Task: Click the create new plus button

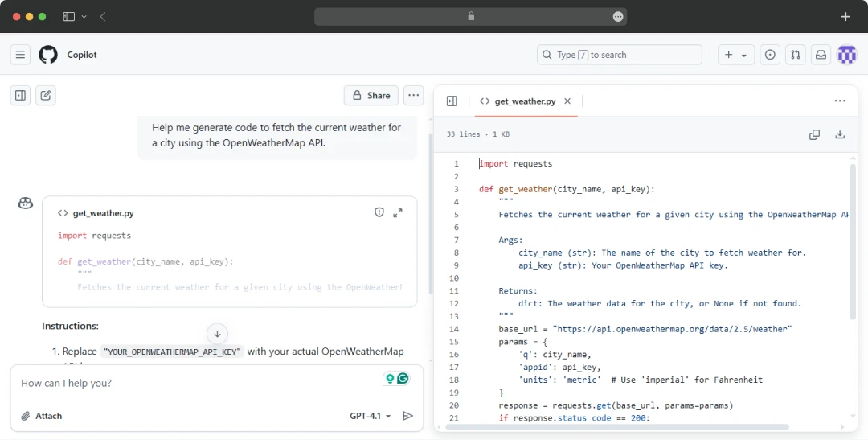Action: (x=728, y=55)
